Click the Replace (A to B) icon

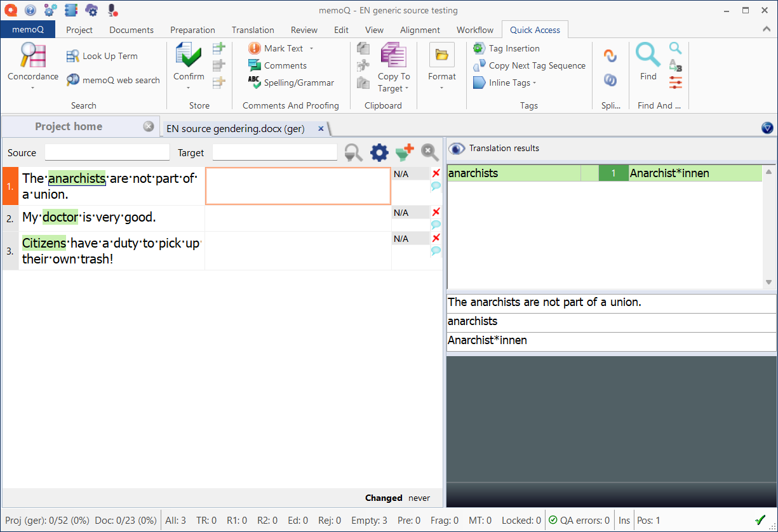675,65
